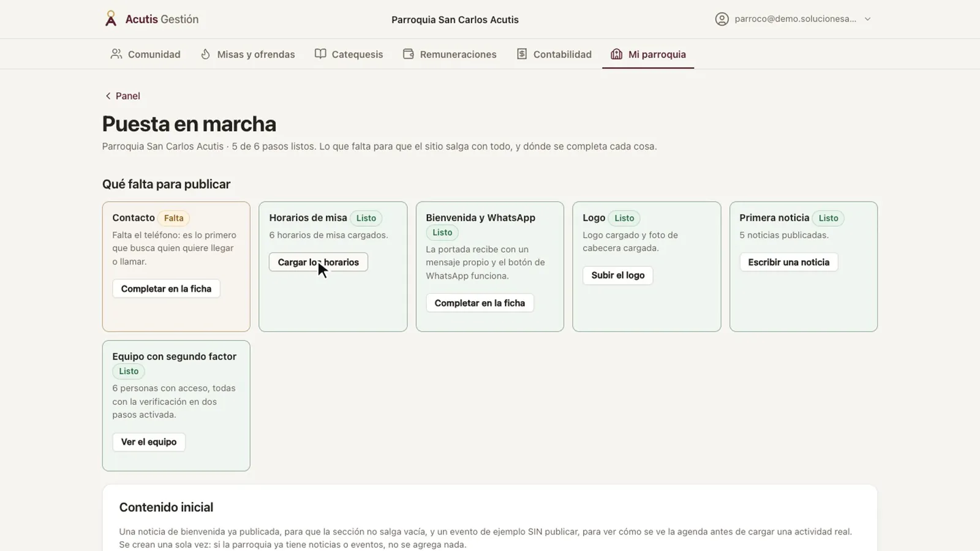Click the Comunidad people icon
980x551 pixels.
(116, 54)
